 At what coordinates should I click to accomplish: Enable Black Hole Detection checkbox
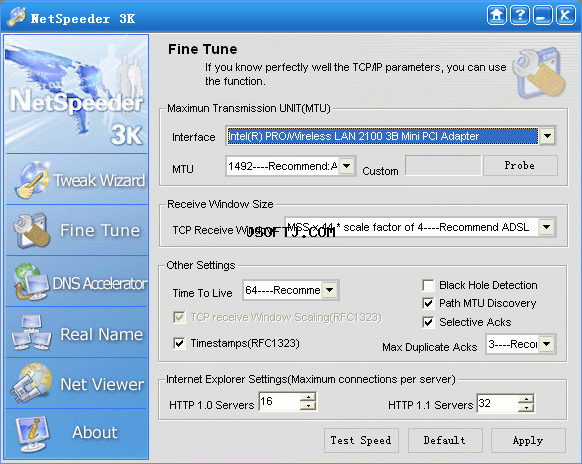click(x=428, y=285)
